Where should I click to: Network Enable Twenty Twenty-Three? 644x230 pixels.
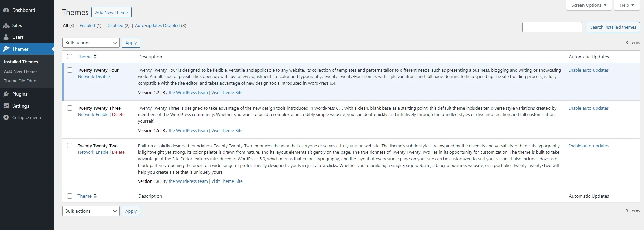pyautogui.click(x=93, y=114)
